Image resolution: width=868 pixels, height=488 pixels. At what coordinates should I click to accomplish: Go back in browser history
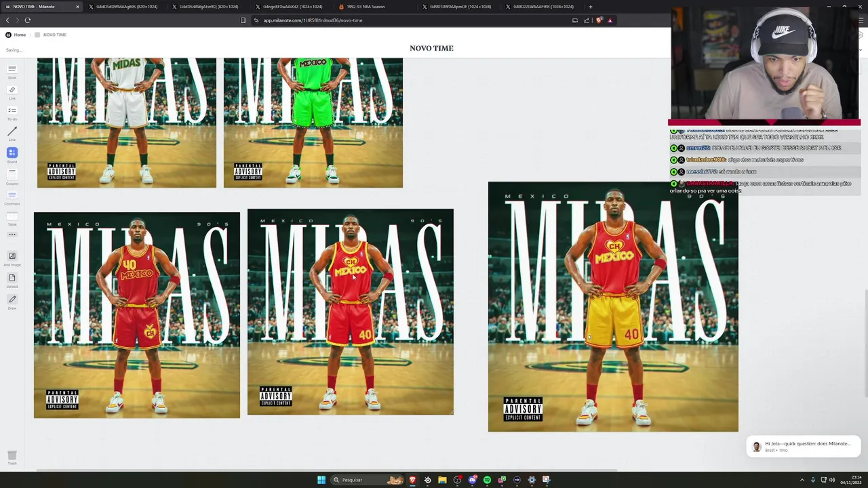point(7,20)
